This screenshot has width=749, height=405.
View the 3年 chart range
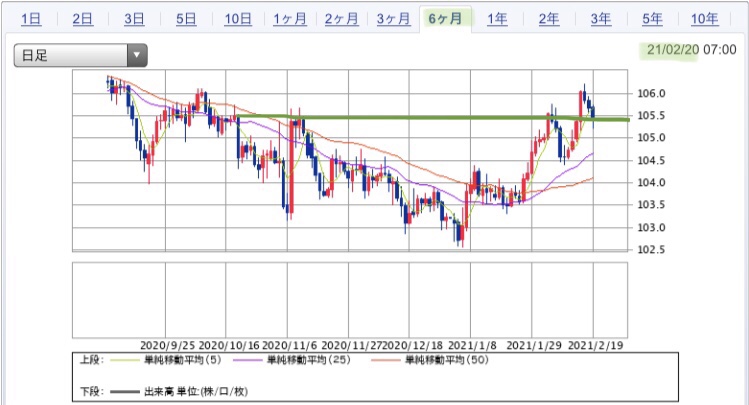[x=600, y=19]
